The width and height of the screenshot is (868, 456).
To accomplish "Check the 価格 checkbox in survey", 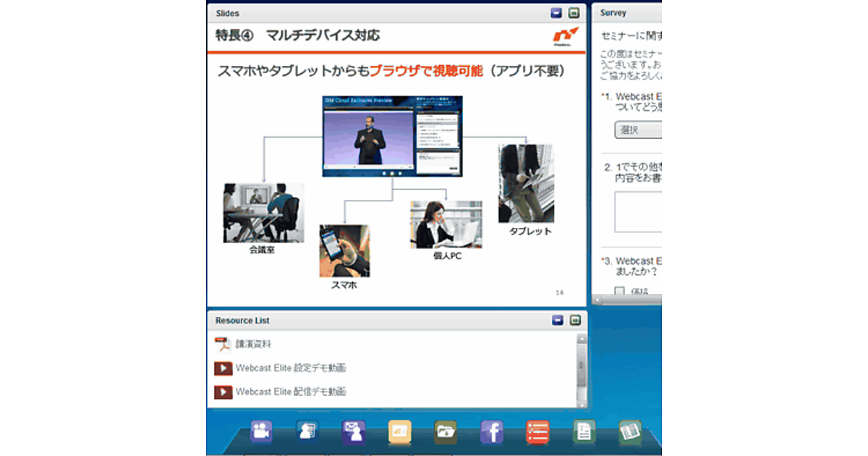I will coord(620,292).
